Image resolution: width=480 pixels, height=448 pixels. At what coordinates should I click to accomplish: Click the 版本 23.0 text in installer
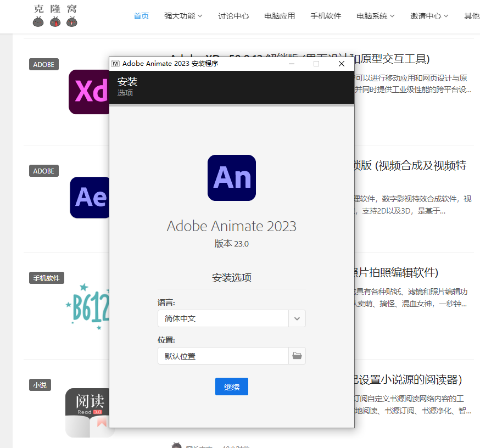[x=231, y=244]
